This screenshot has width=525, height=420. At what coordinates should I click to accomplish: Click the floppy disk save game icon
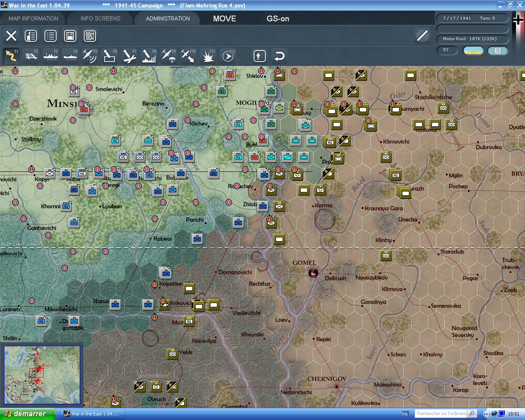[x=70, y=36]
